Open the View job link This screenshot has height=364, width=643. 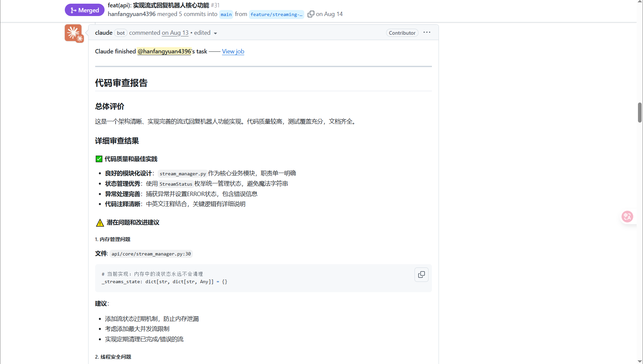233,51
